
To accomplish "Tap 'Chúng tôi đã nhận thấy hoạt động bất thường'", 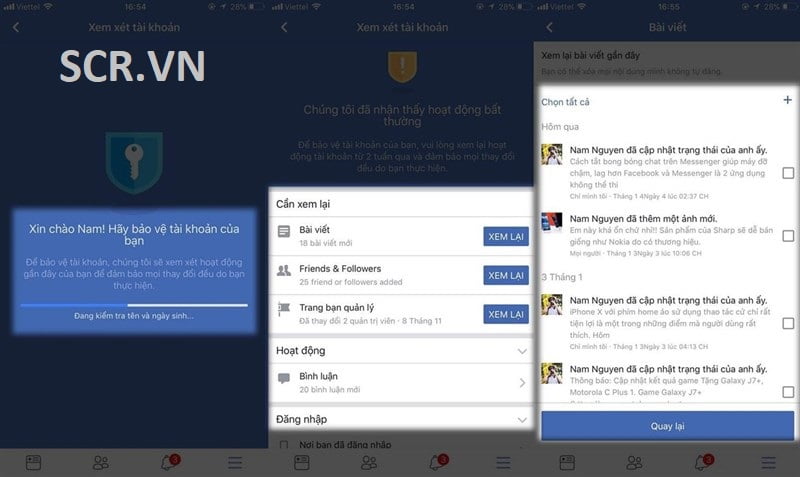I will tap(403, 115).
